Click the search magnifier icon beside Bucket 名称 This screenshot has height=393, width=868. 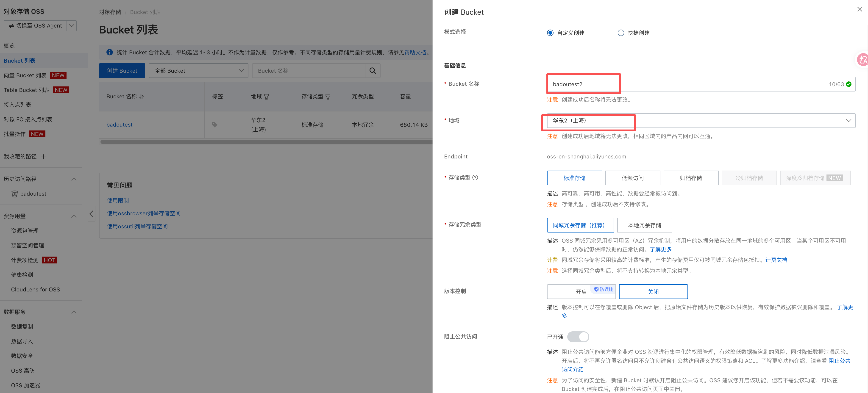[372, 71]
